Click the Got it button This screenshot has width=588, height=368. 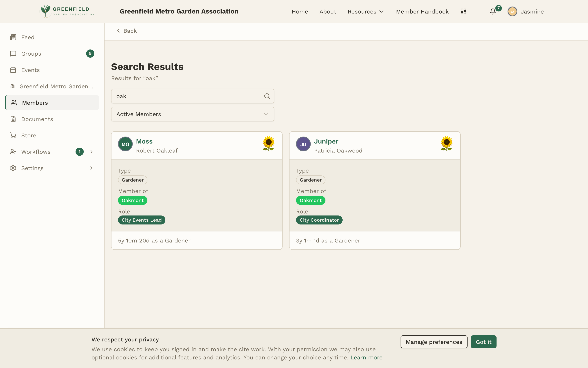483,342
